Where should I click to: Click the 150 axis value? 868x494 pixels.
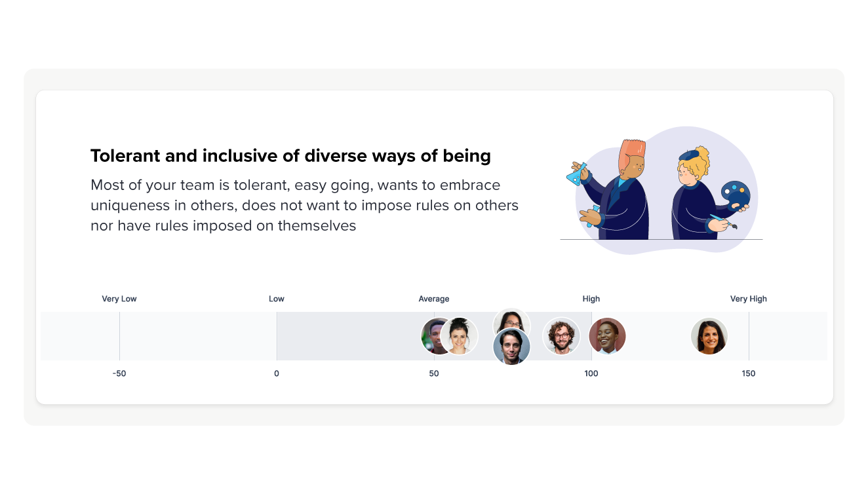749,373
